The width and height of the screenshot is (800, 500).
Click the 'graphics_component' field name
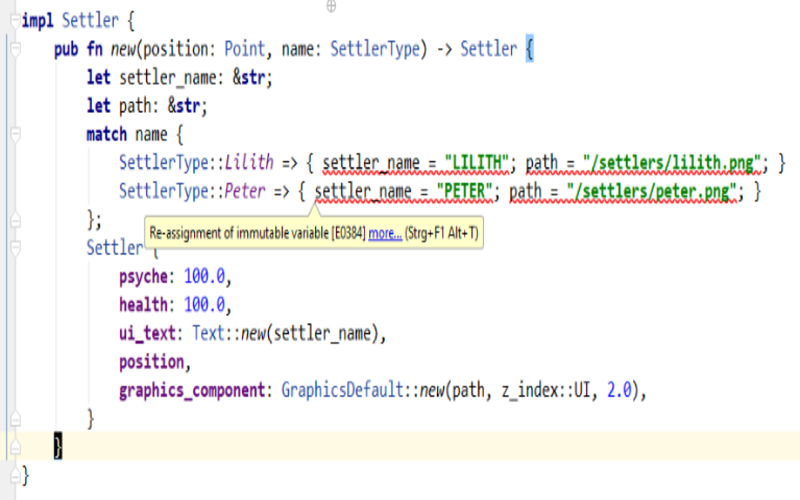pos(192,391)
